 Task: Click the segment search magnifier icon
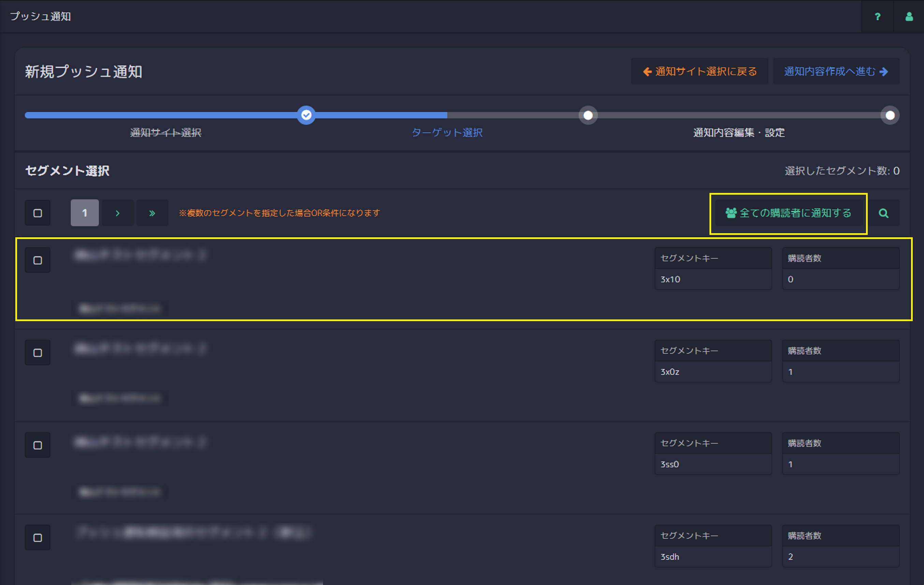point(883,213)
